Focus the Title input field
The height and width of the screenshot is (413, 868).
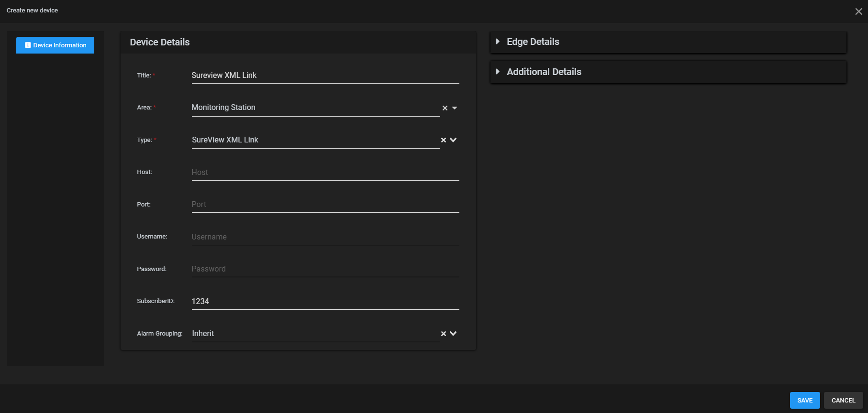point(325,76)
